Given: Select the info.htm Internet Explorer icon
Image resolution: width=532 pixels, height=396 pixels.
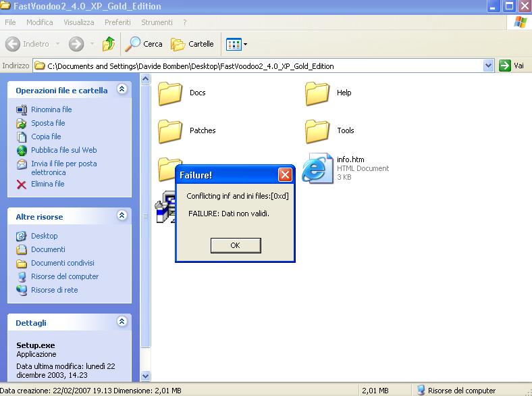Looking at the screenshot, I should (317, 168).
